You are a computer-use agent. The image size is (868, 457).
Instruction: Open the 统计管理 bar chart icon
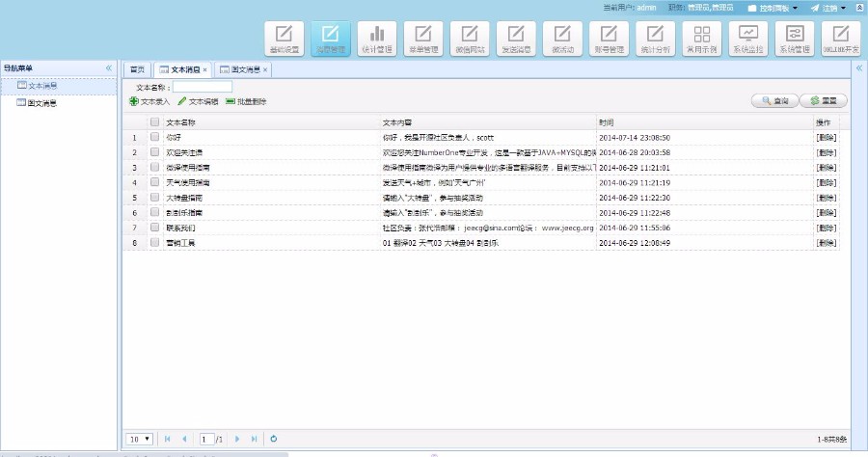[377, 39]
